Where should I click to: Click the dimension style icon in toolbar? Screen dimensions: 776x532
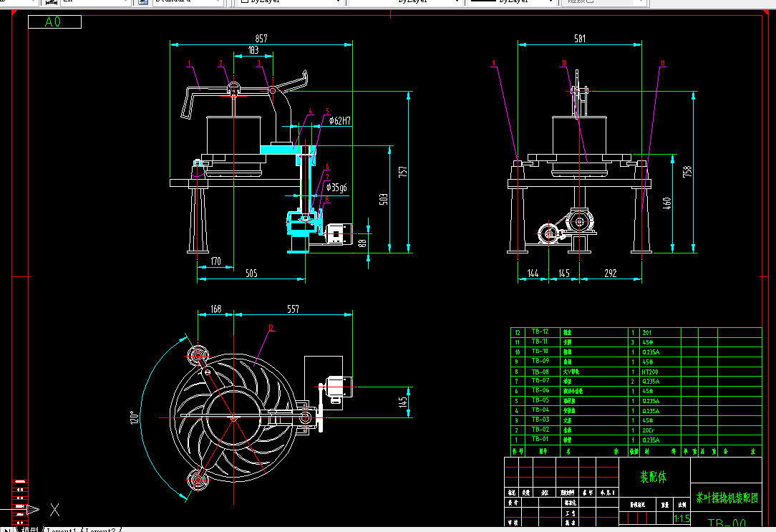(51, 2)
